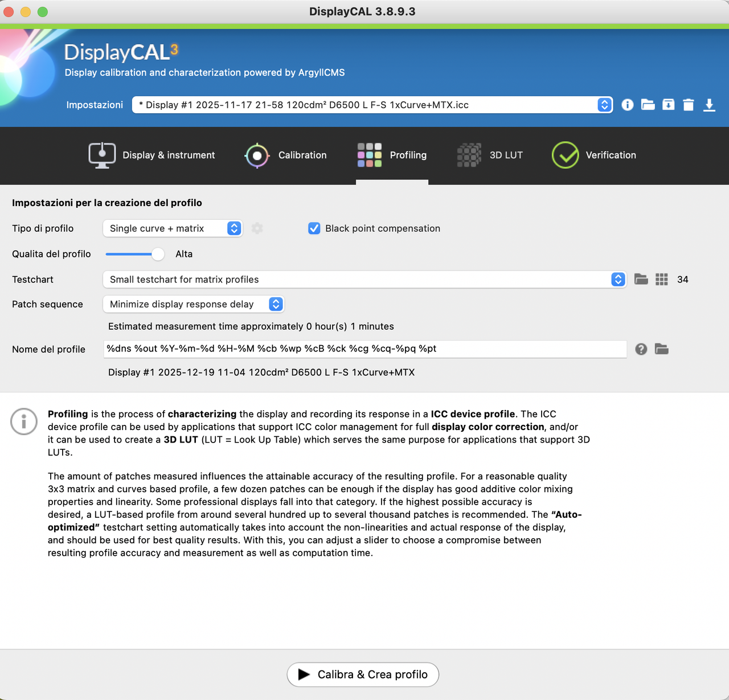
Task: Click the Testchart label
Action: point(32,280)
